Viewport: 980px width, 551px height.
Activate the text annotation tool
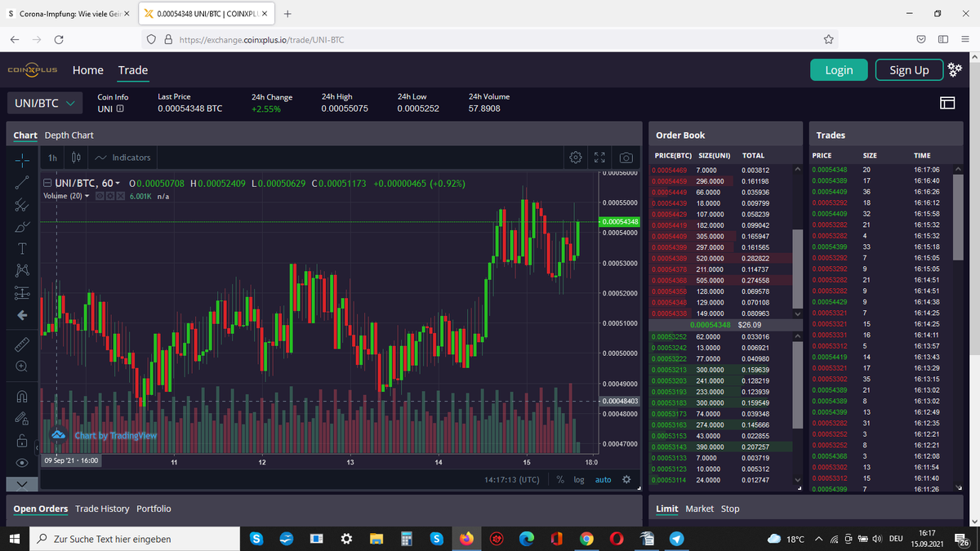coord(23,247)
